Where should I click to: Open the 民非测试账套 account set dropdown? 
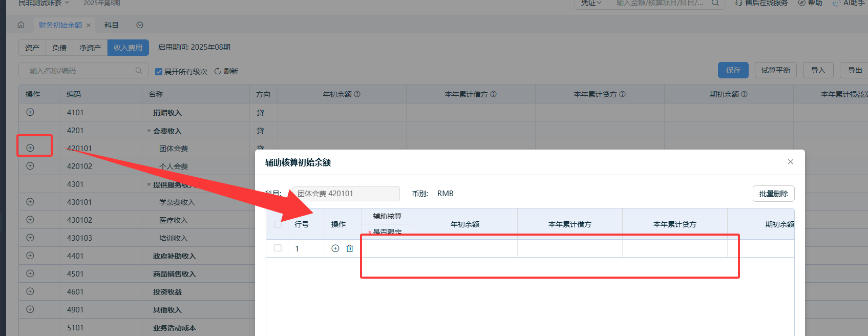click(44, 3)
